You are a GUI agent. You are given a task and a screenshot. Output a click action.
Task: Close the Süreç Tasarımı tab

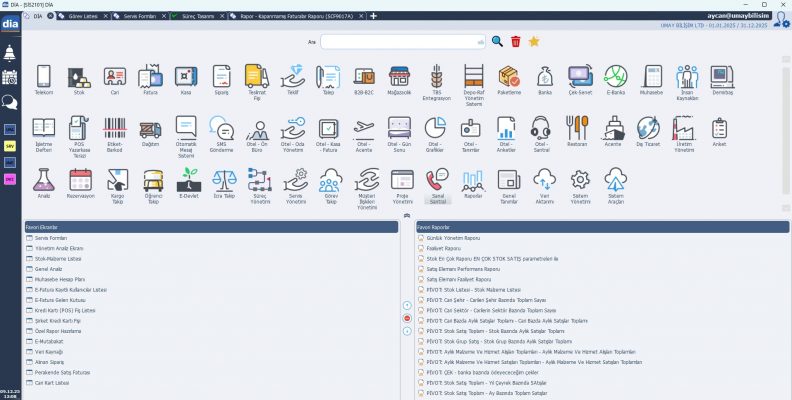(222, 16)
